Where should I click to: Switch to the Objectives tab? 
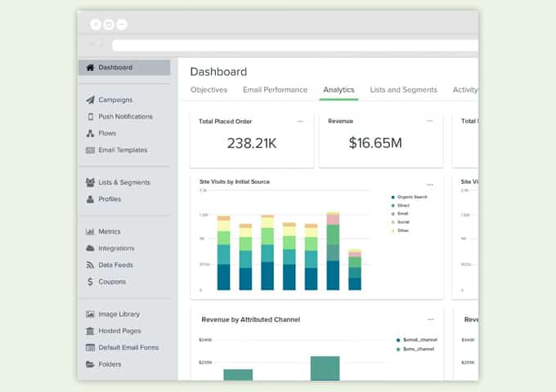[x=208, y=90]
